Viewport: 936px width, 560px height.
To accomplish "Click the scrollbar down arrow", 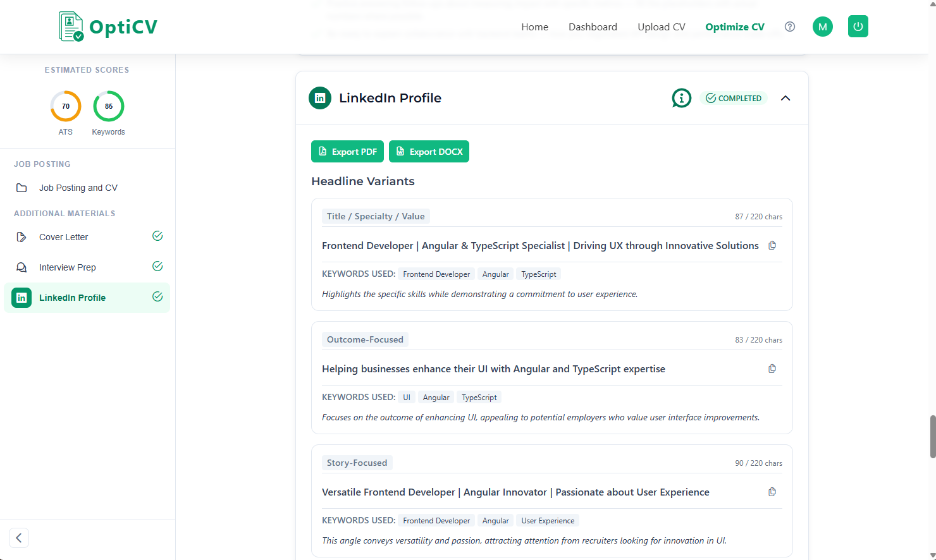I will point(932,556).
